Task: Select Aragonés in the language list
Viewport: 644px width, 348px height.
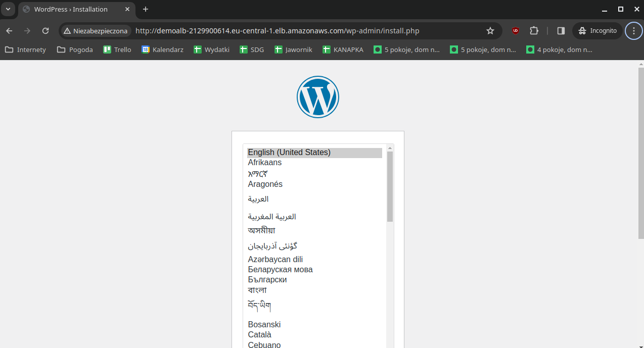Action: [314, 184]
